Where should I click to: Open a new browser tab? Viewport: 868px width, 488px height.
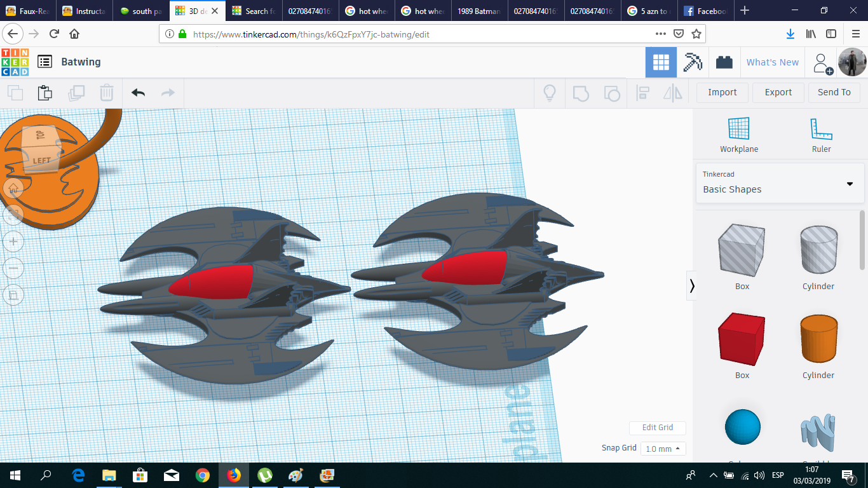[745, 11]
